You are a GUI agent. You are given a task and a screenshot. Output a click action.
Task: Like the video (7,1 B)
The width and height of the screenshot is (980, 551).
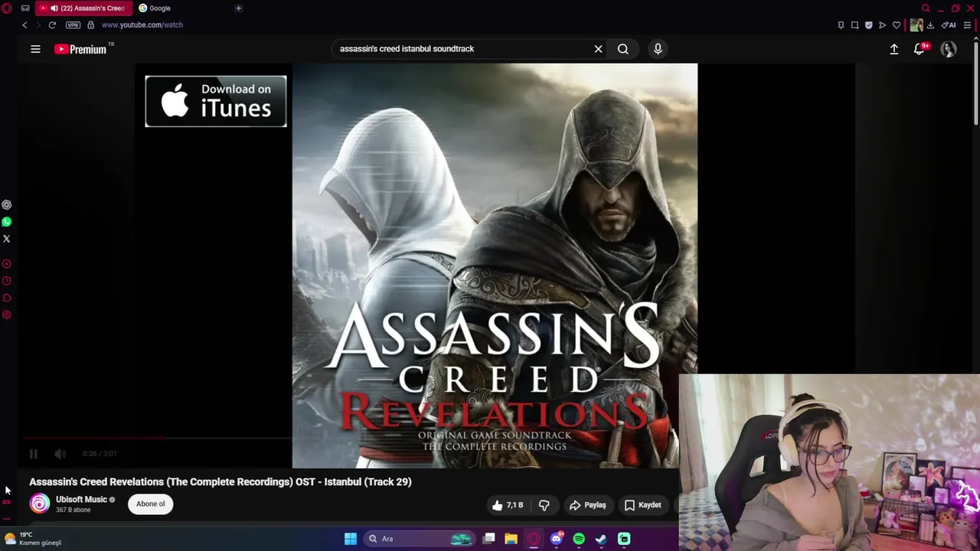click(508, 505)
